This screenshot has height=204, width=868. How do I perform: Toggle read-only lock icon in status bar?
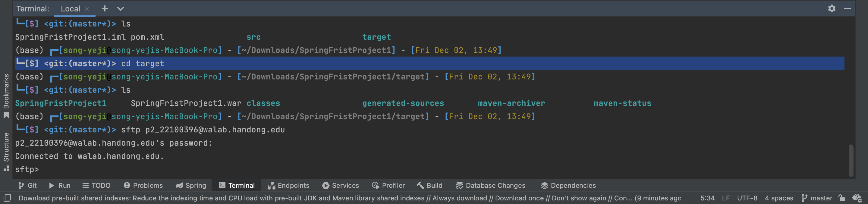841,198
